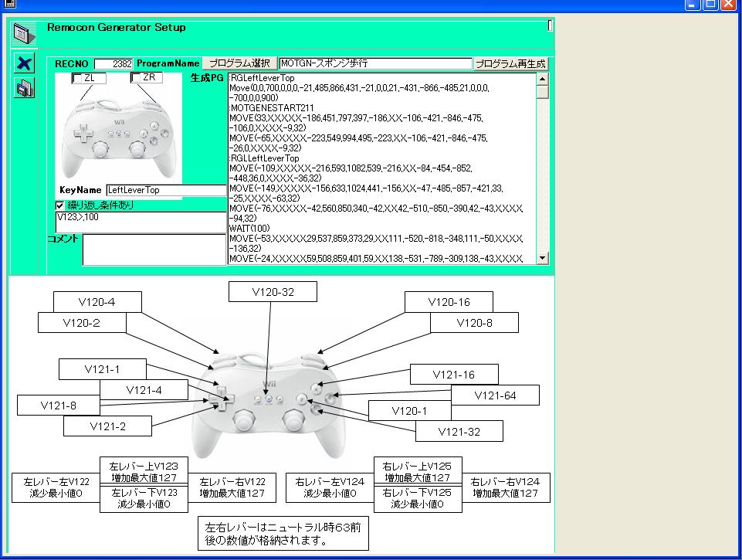Click the 生成PG label
The image size is (742, 560).
[207, 78]
